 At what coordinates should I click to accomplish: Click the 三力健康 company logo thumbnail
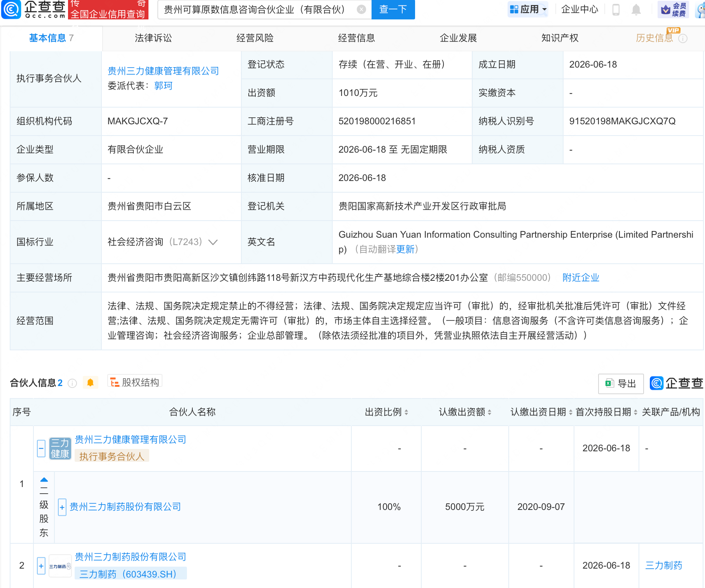click(x=60, y=449)
